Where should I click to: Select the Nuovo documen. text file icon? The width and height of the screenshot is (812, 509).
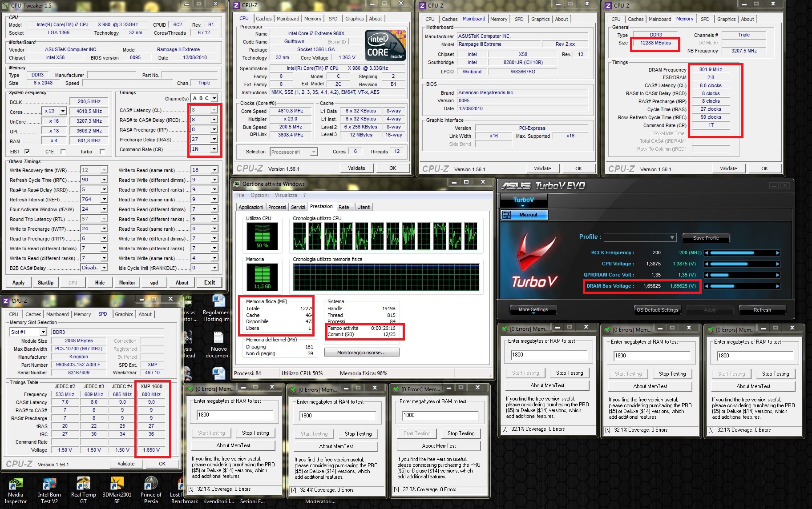pyautogui.click(x=218, y=344)
